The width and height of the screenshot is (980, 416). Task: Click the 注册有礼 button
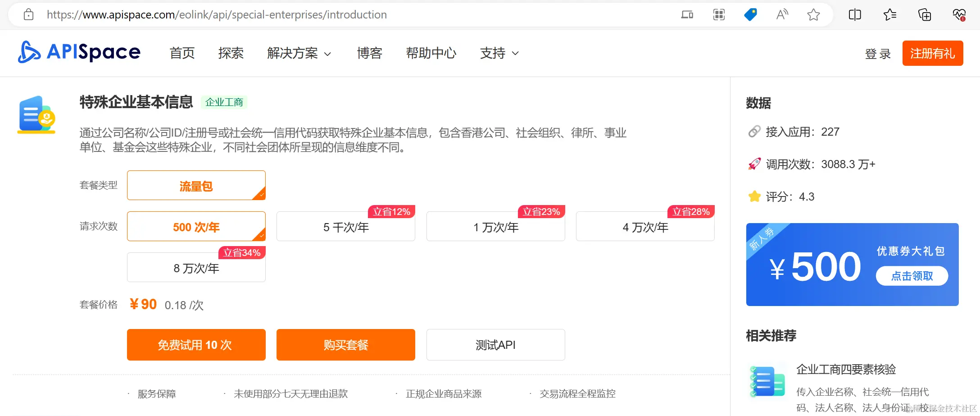933,53
